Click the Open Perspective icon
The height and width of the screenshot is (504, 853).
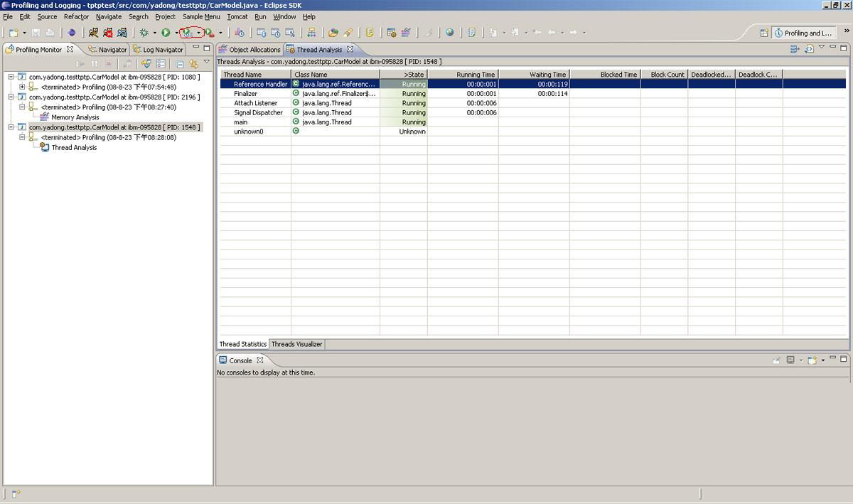[x=764, y=33]
